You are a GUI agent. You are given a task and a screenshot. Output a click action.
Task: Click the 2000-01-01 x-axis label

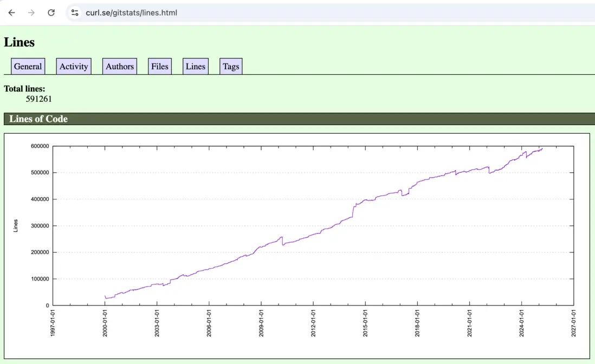(x=105, y=323)
